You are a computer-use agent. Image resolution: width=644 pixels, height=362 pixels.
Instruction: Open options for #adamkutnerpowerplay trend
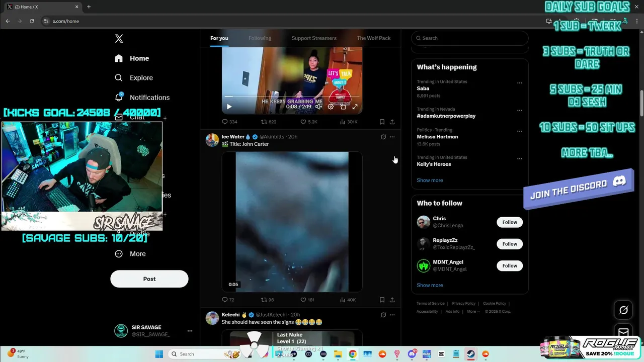tap(519, 110)
